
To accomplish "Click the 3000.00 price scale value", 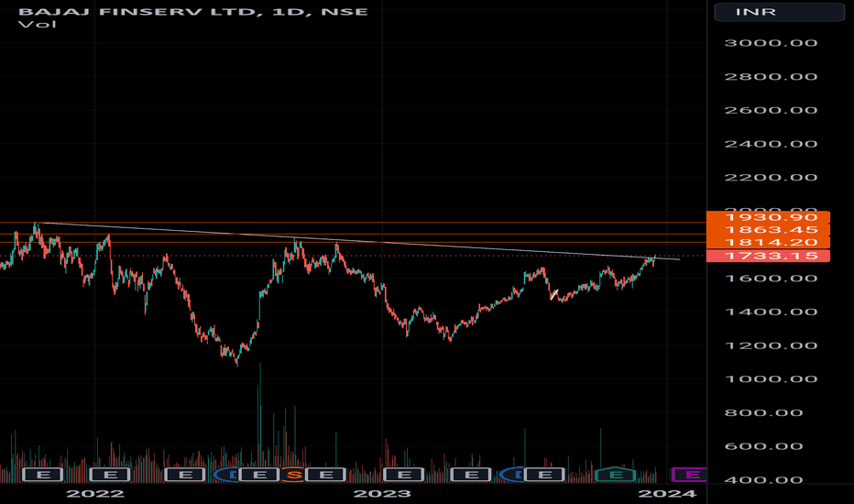I will (771, 43).
